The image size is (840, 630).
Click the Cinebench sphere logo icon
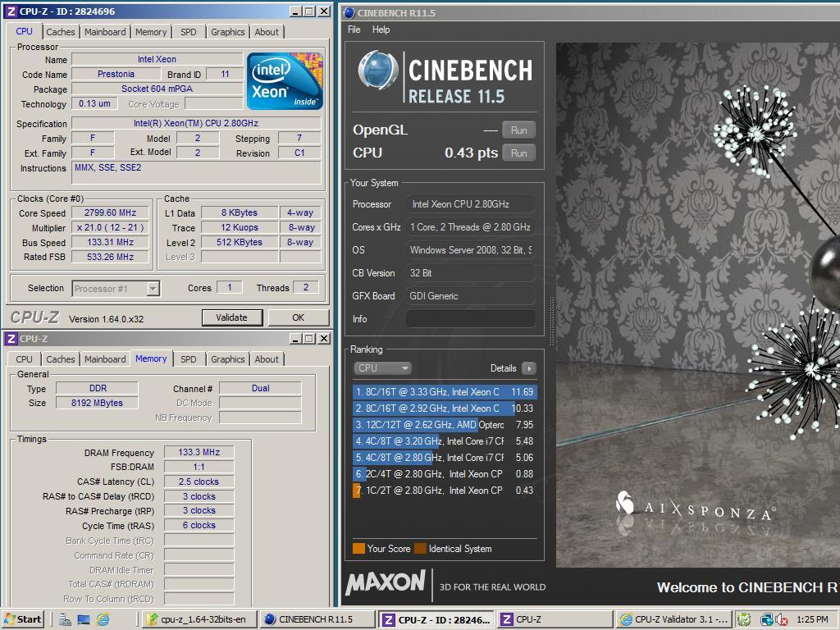click(377, 70)
